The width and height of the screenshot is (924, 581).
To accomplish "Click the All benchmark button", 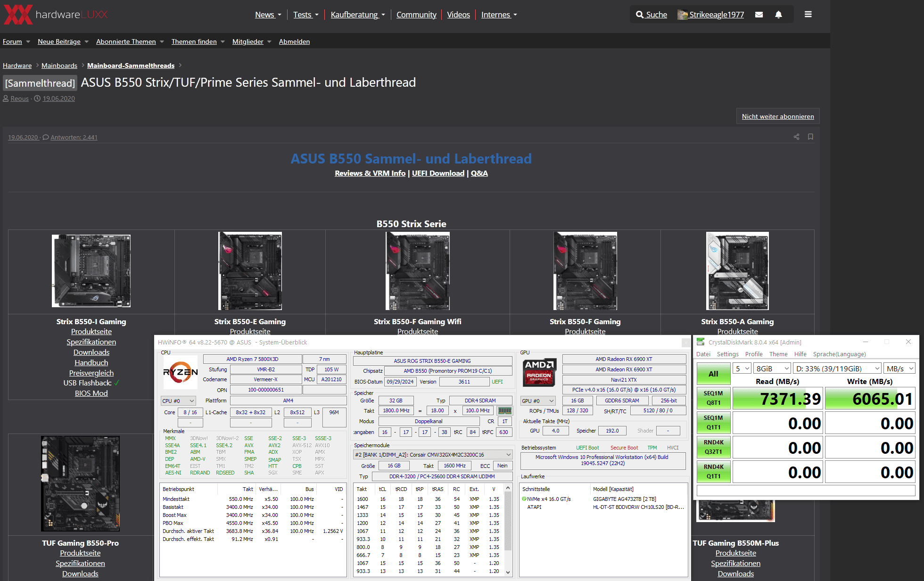I will pos(713,374).
